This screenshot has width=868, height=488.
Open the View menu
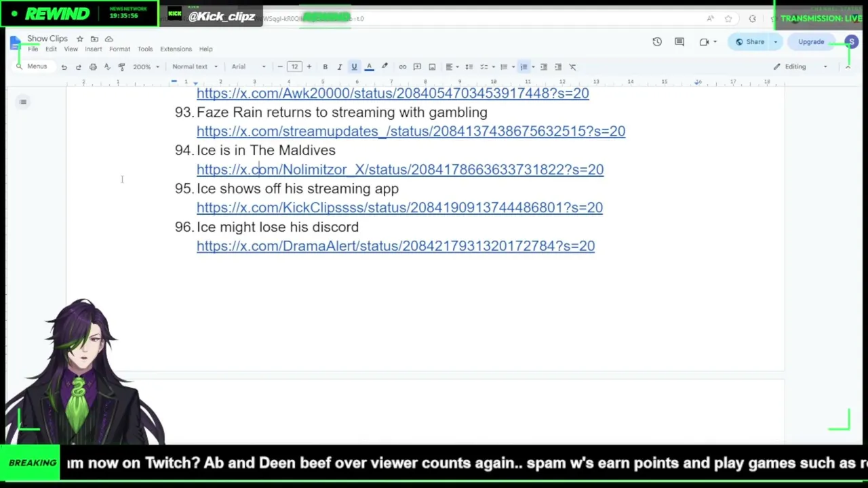(71, 49)
